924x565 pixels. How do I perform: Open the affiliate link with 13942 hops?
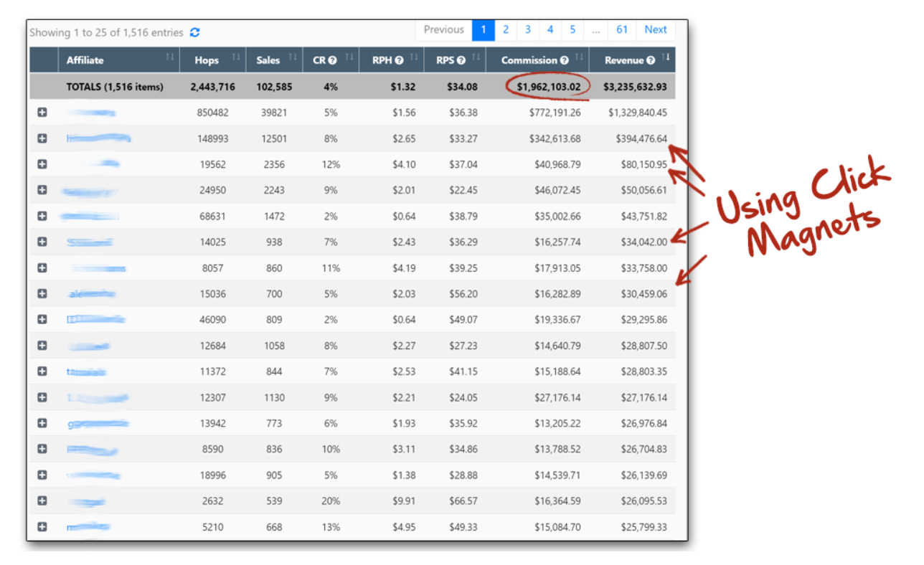[x=98, y=423]
